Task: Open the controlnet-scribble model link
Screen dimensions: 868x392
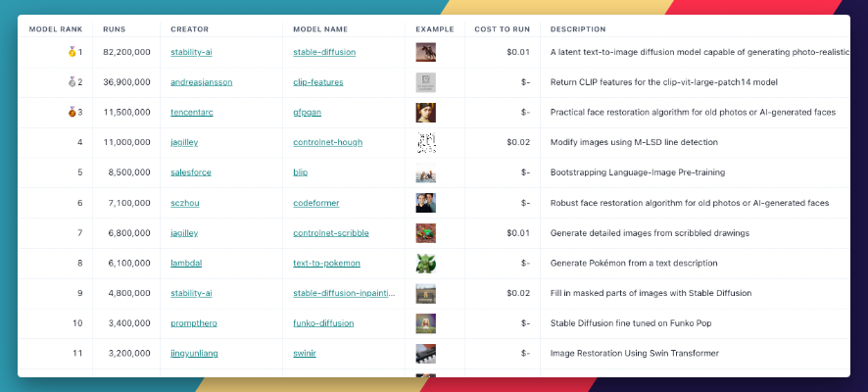Action: pyautogui.click(x=331, y=233)
